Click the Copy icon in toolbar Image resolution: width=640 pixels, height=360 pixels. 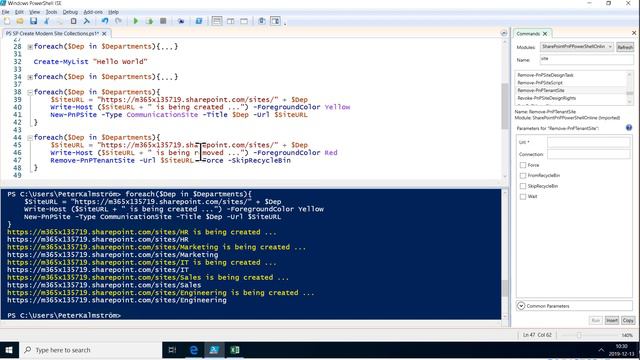coord(60,21)
